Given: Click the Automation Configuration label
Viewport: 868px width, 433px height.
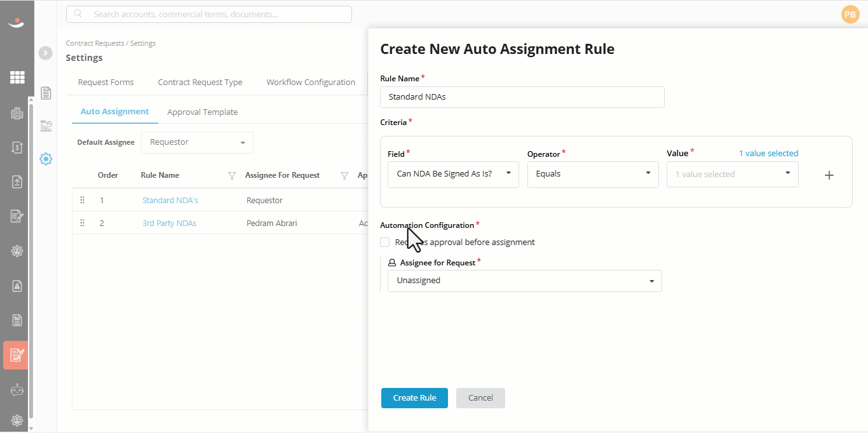Looking at the screenshot, I should [x=427, y=225].
